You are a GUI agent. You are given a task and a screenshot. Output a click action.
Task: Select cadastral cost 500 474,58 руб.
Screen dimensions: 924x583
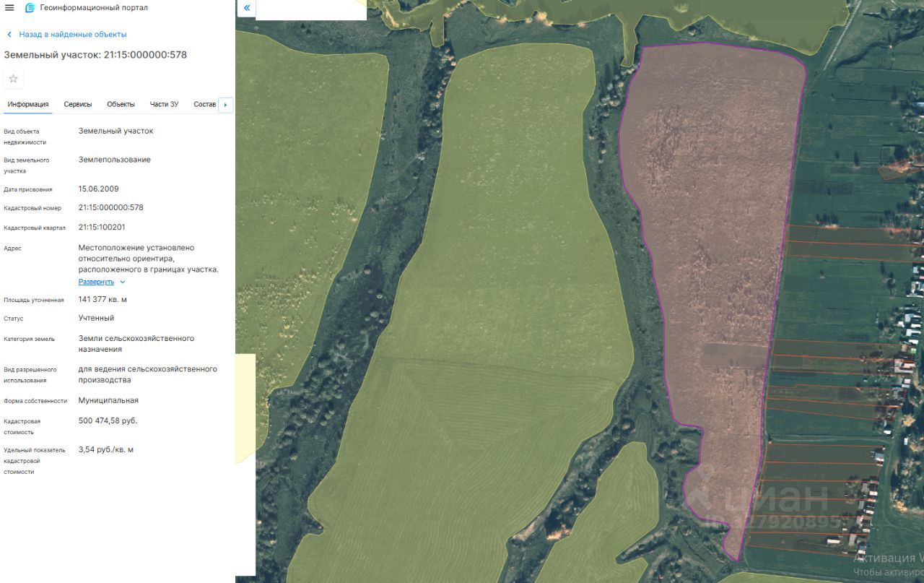[x=108, y=420]
